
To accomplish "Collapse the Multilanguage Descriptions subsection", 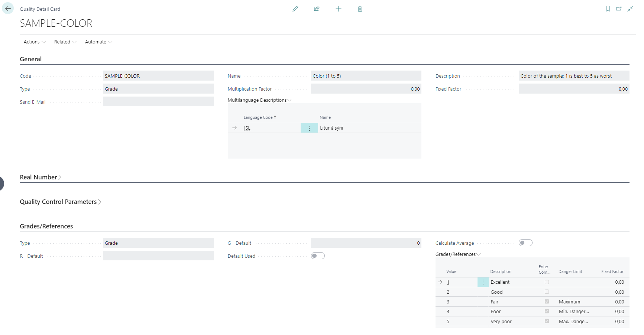I will pos(259,100).
